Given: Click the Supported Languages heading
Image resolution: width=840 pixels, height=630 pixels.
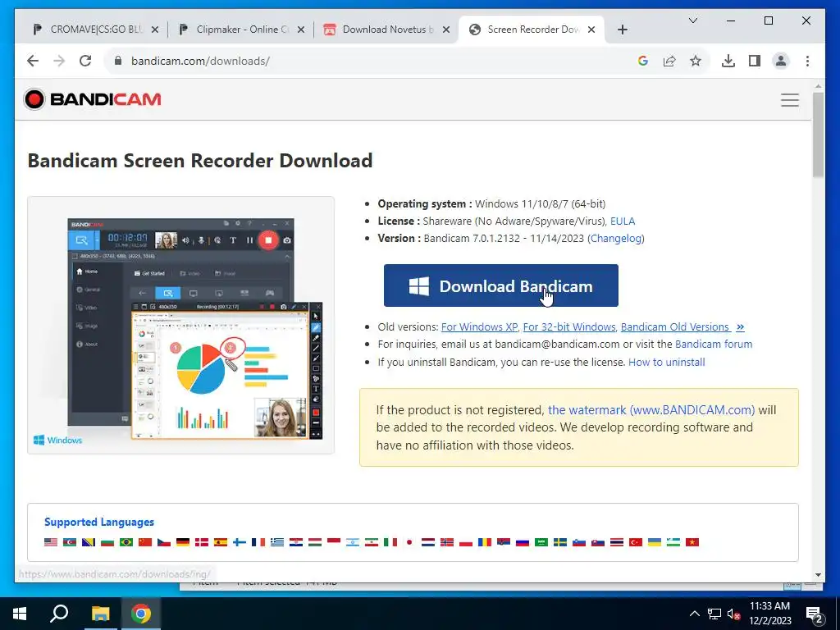Looking at the screenshot, I should (x=99, y=522).
